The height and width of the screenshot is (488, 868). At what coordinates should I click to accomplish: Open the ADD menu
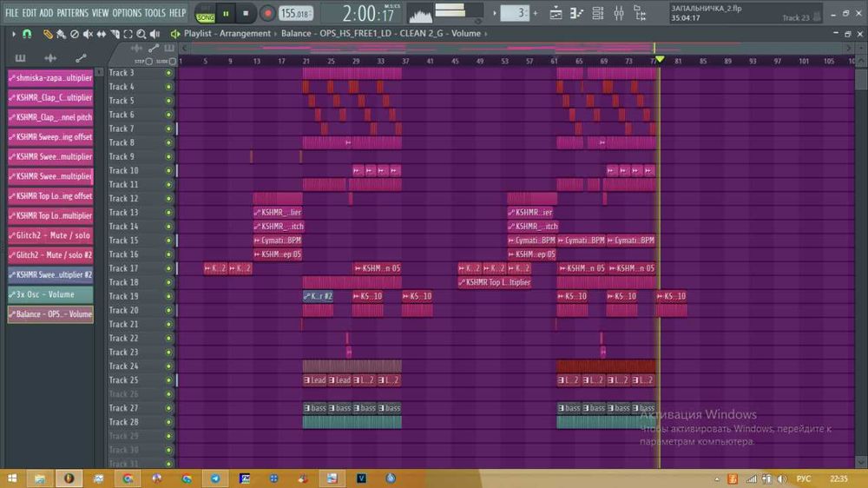point(47,12)
